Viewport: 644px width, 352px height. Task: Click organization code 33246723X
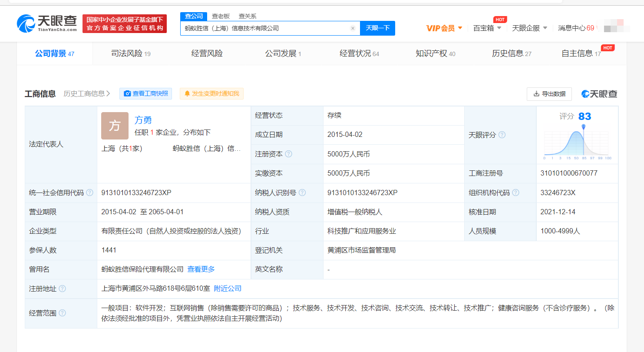(558, 193)
